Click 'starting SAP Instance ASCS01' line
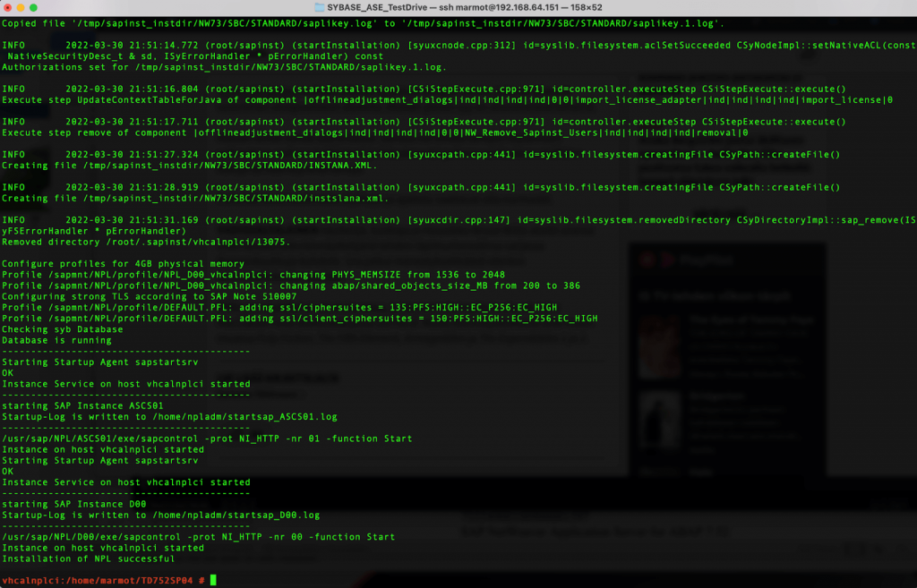917x588 pixels. coord(82,405)
